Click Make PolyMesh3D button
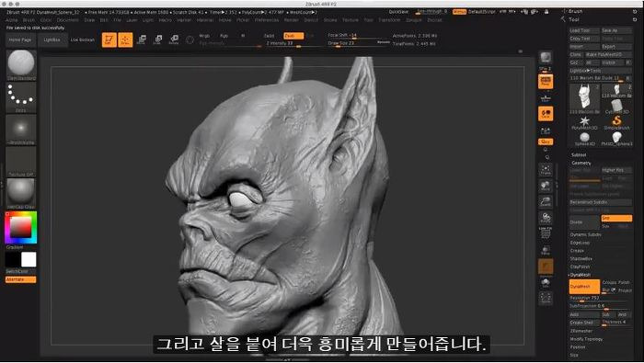 (x=608, y=54)
